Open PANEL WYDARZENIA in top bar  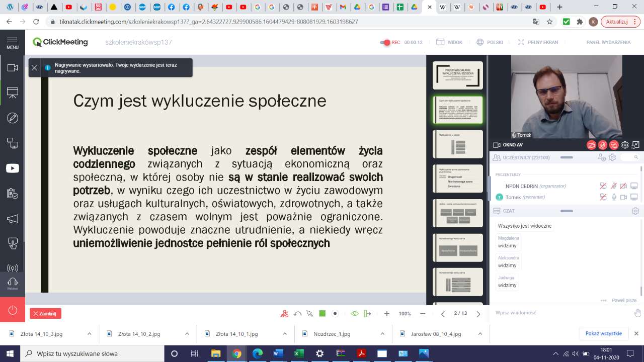(608, 42)
